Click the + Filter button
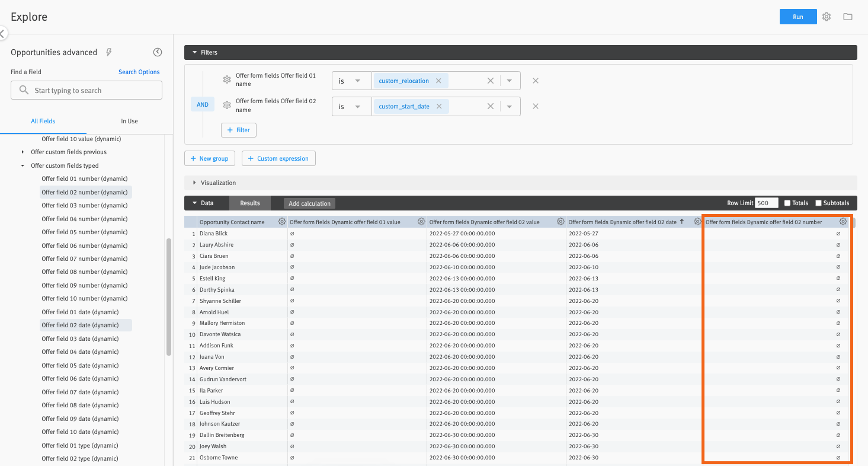868x466 pixels. [x=239, y=130]
